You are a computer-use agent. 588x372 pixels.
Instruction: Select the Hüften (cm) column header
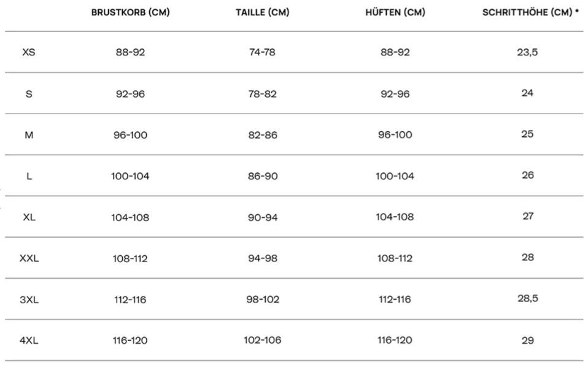395,12
